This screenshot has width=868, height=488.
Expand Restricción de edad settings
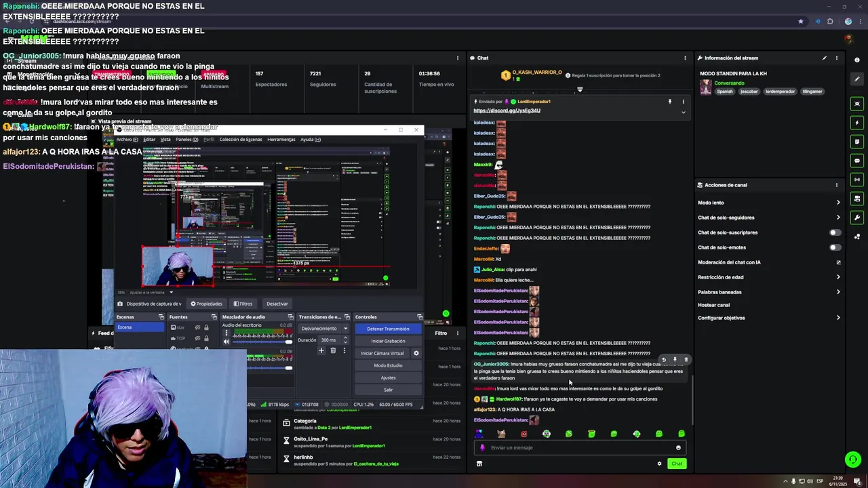click(838, 277)
